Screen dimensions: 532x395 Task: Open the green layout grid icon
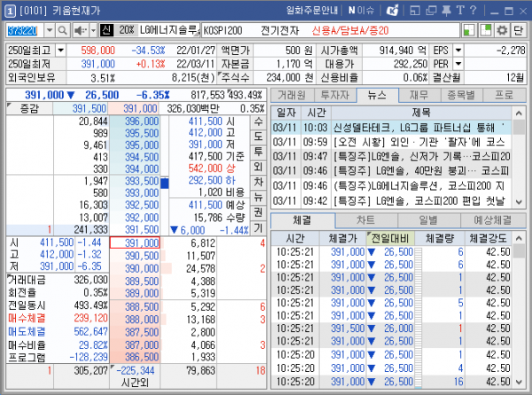coord(469,30)
